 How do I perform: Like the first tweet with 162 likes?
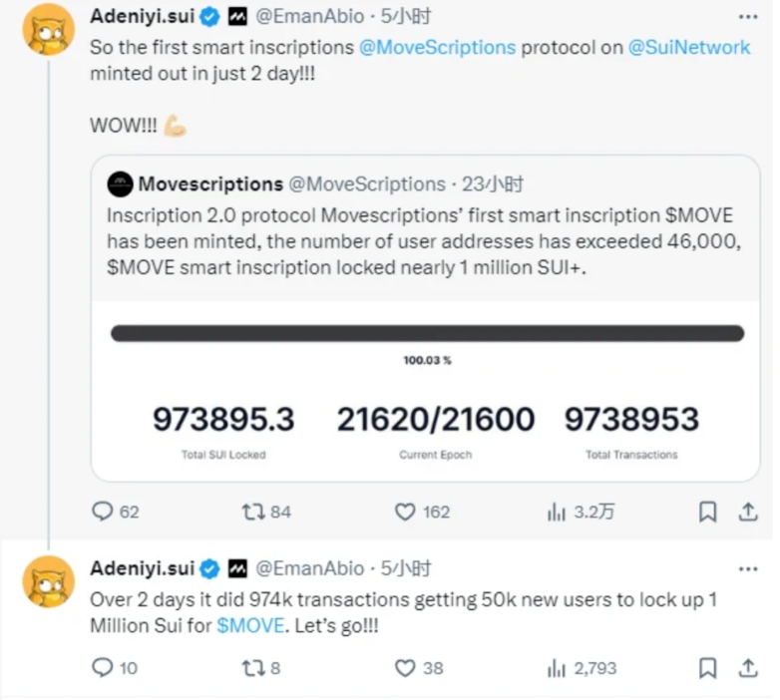point(422,512)
